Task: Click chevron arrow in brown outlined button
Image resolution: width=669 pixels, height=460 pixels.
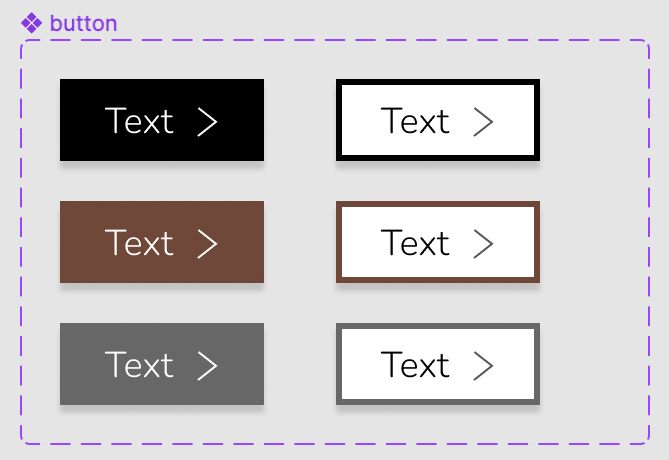Action: [484, 243]
